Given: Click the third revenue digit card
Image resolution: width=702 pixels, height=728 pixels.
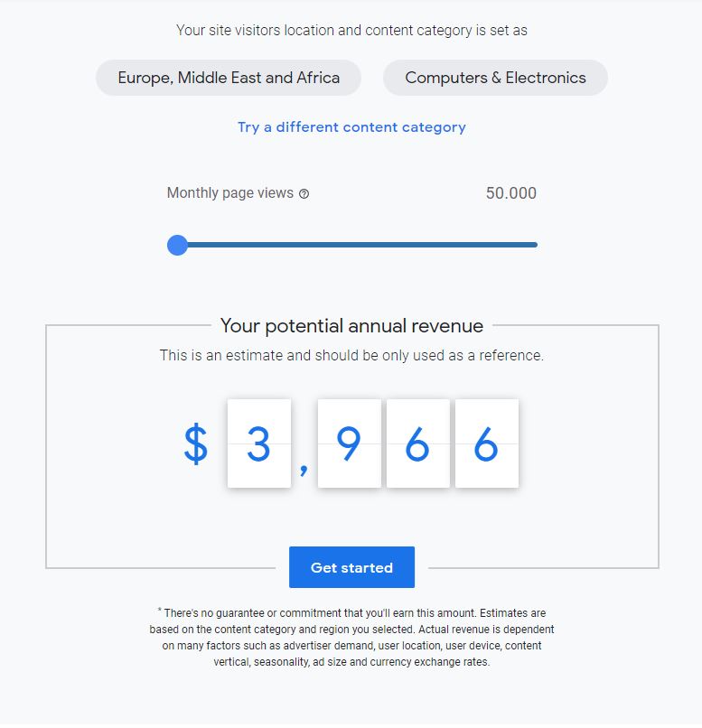Looking at the screenshot, I should coord(417,443).
